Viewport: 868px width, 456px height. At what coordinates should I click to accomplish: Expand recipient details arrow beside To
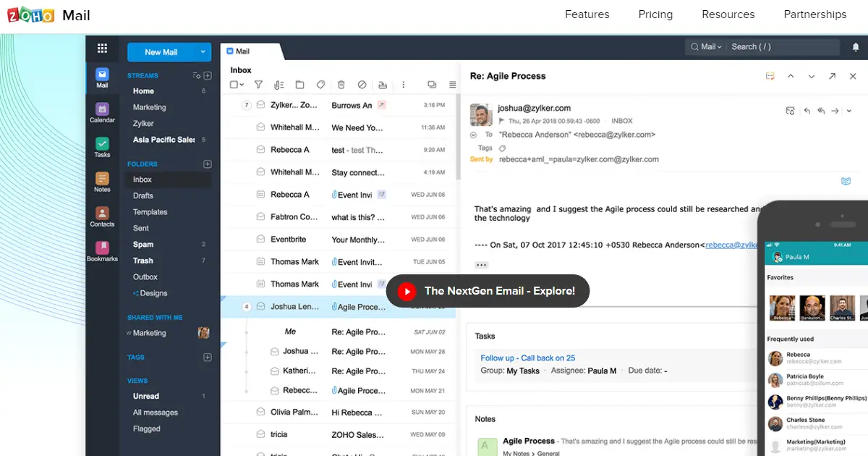(473, 135)
